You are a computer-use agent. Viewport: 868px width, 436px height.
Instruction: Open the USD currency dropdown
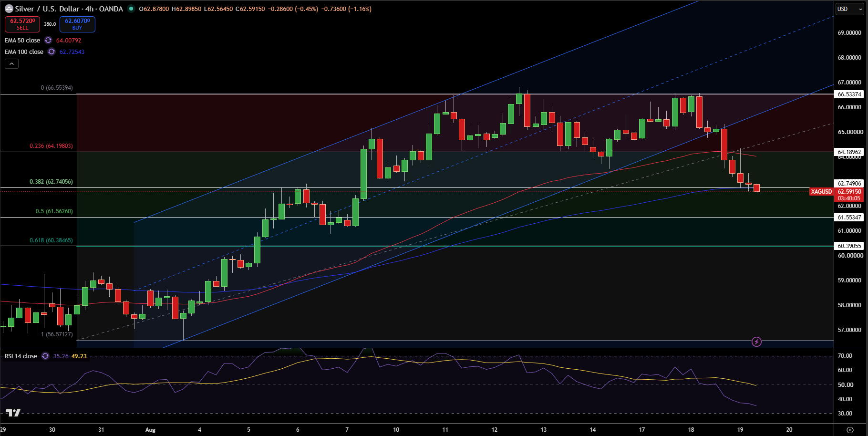point(850,9)
